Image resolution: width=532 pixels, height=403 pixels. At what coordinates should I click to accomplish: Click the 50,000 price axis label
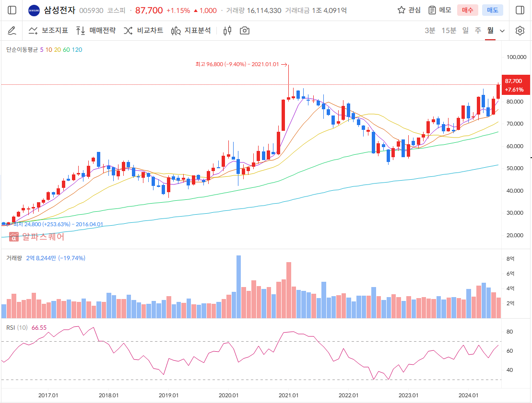click(515, 169)
